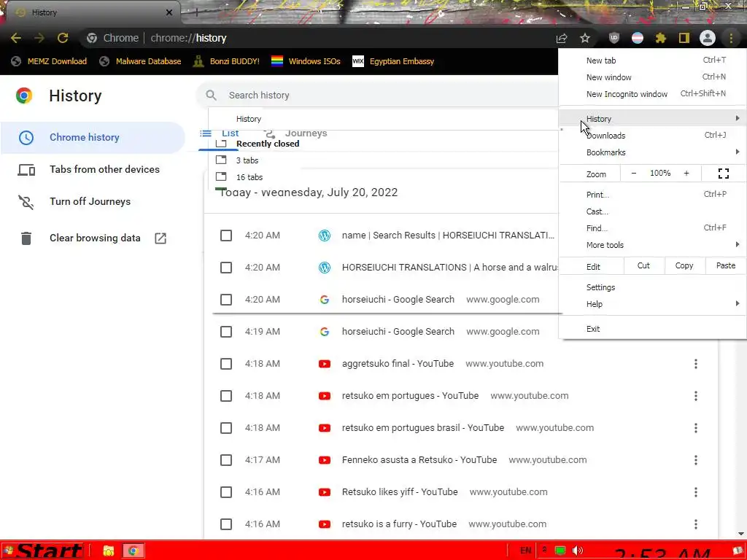Open more actions for aggretsuko final entry
The width and height of the screenshot is (747, 560).
[x=695, y=365]
